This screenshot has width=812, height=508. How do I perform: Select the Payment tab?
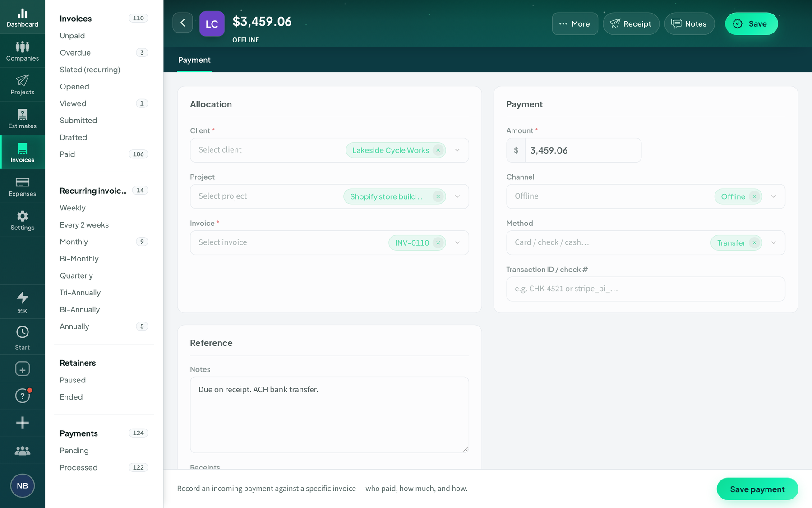[194, 60]
